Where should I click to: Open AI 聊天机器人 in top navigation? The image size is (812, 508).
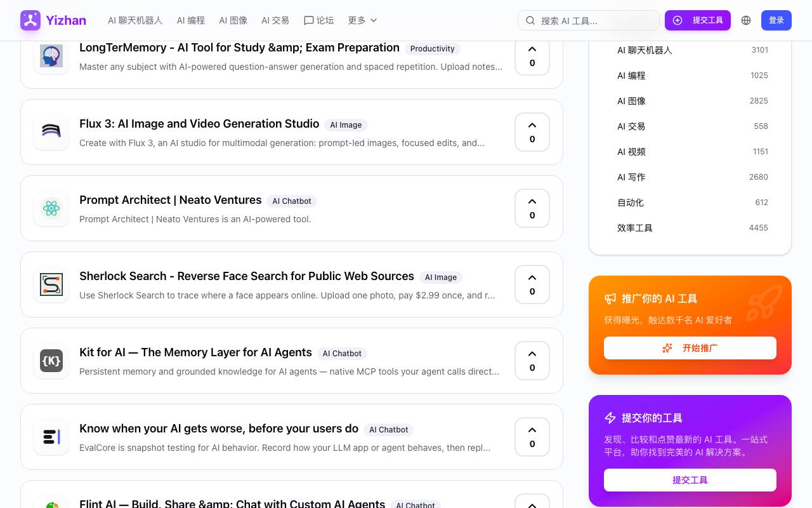pos(135,20)
